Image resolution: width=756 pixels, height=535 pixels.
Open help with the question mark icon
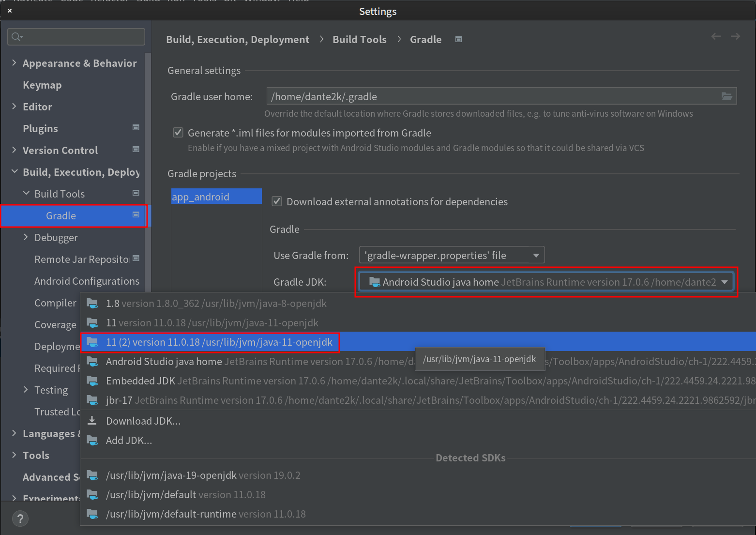click(x=20, y=519)
